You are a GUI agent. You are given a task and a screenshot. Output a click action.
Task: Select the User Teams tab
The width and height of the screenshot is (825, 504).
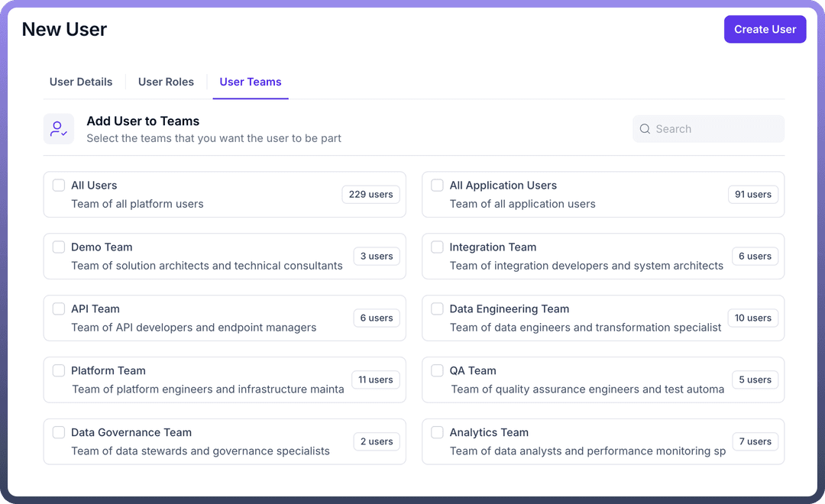coord(251,82)
